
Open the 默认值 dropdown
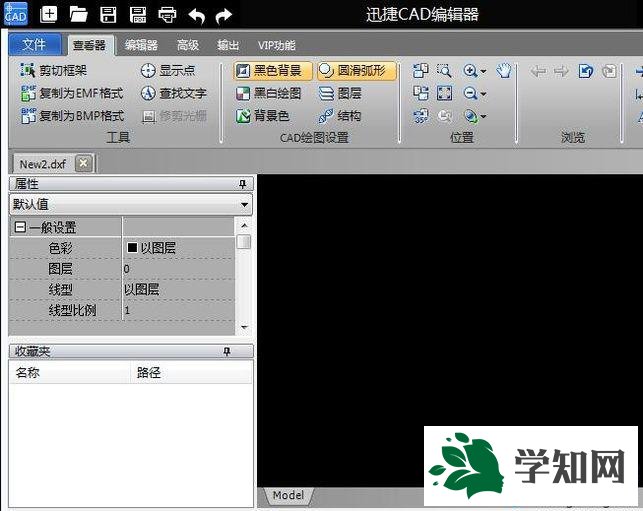tap(245, 204)
